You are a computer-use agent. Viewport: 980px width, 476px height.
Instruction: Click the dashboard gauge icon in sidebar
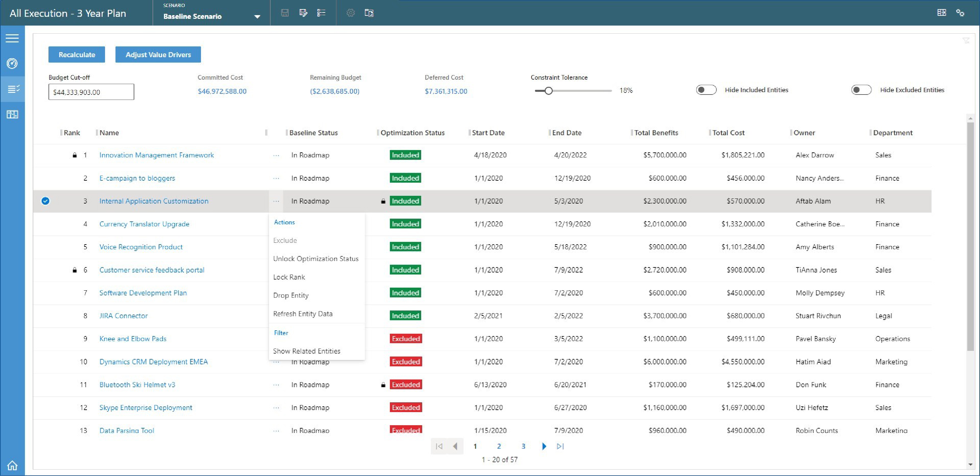coord(12,64)
